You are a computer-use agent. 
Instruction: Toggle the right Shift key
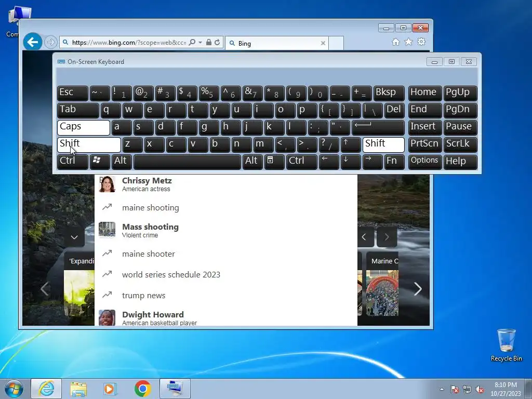tap(383, 145)
